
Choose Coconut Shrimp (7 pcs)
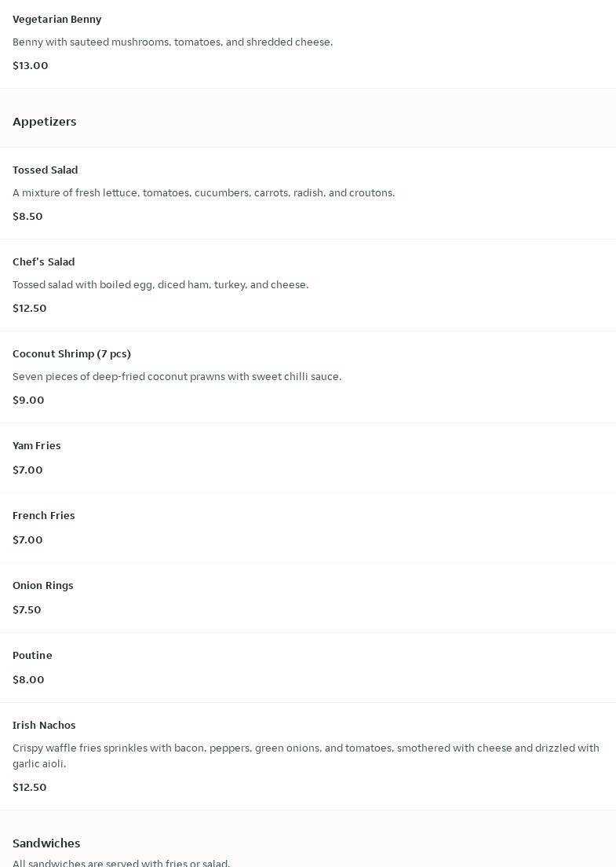(72, 353)
